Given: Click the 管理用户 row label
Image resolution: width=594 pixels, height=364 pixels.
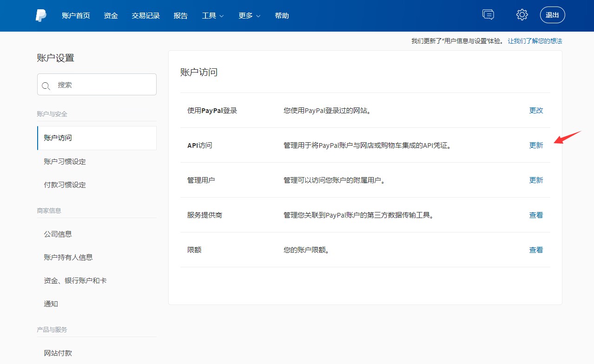Looking at the screenshot, I should point(201,180).
